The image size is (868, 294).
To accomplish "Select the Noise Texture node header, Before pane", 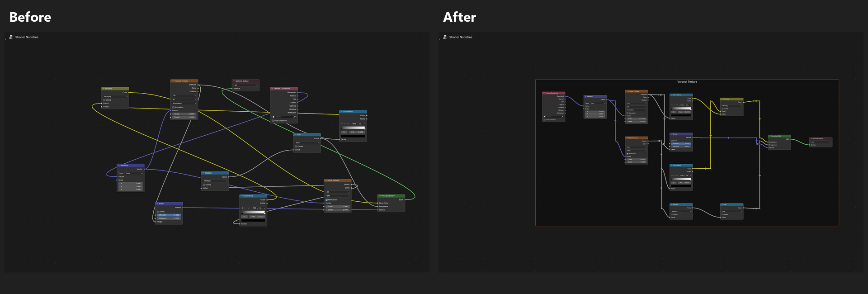I will click(338, 180).
